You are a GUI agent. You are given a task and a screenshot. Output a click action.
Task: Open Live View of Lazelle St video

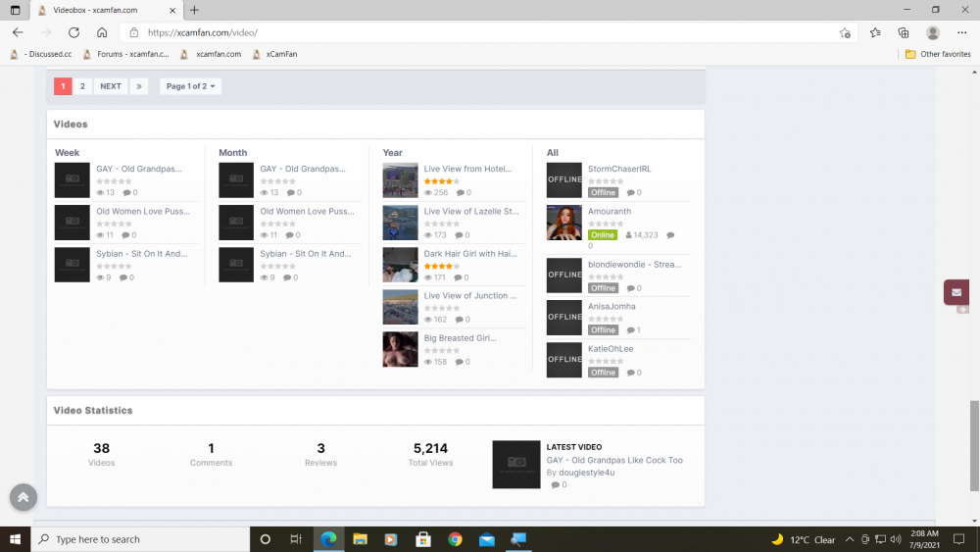[x=471, y=212]
